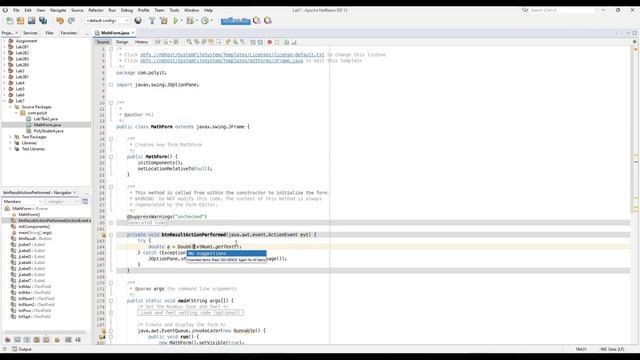
Task: Open the Tools menu
Action: click(174, 10)
